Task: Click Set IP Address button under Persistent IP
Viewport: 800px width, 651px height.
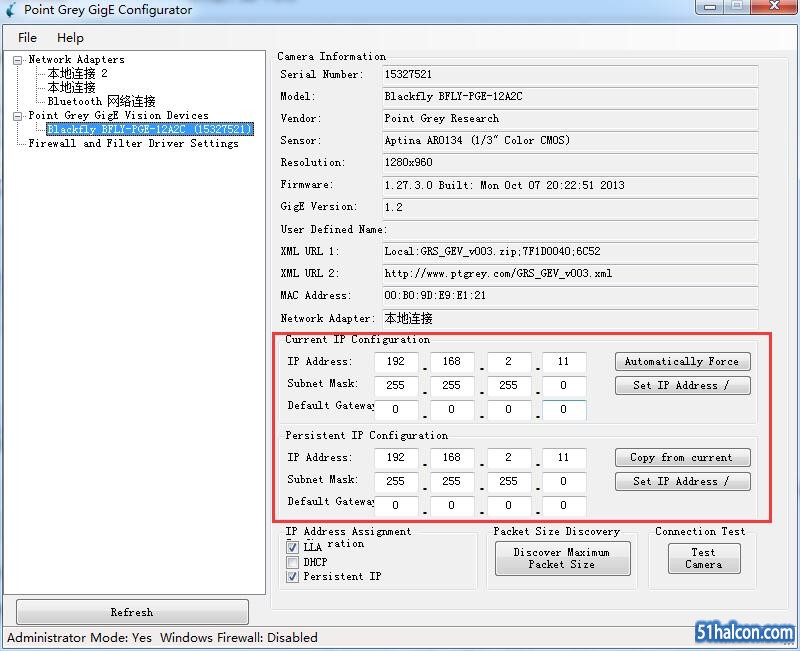Action: pos(682,481)
